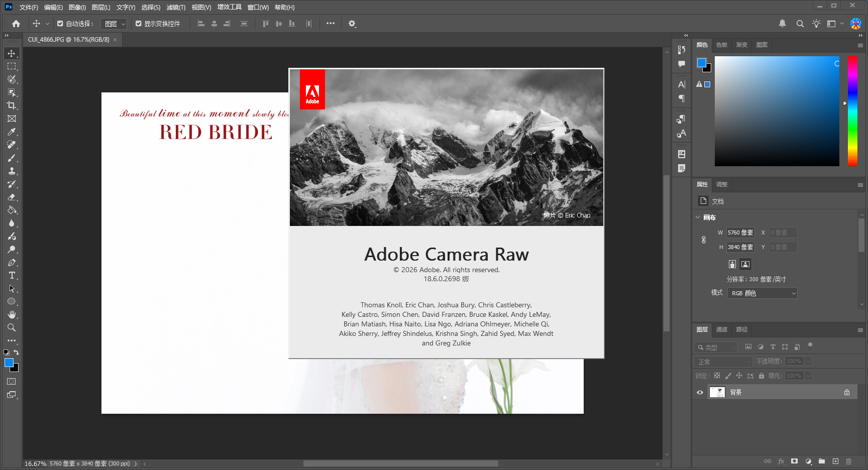Open the 不透明度 percentage dropdown arrow
The height and width of the screenshot is (470, 868).
[808, 361]
